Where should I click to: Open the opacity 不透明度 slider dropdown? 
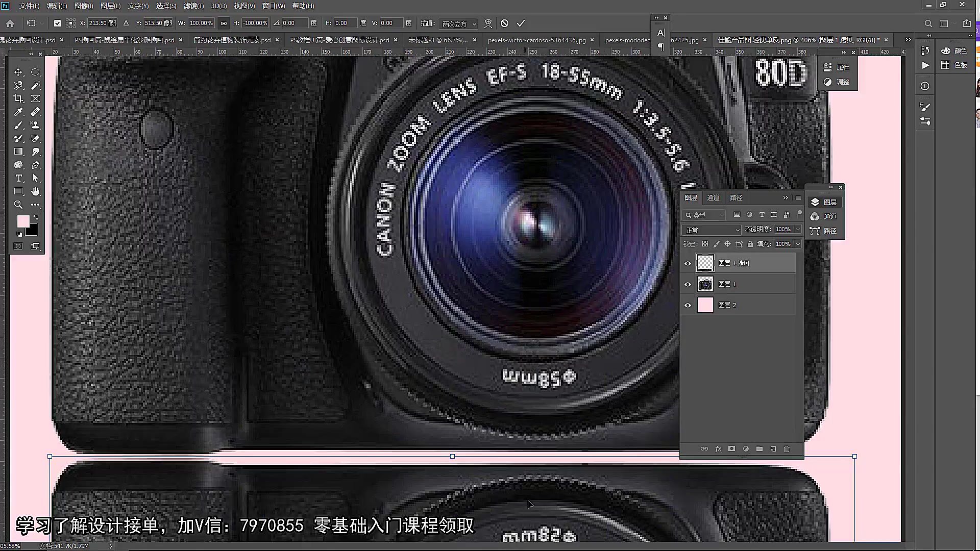pyautogui.click(x=798, y=230)
